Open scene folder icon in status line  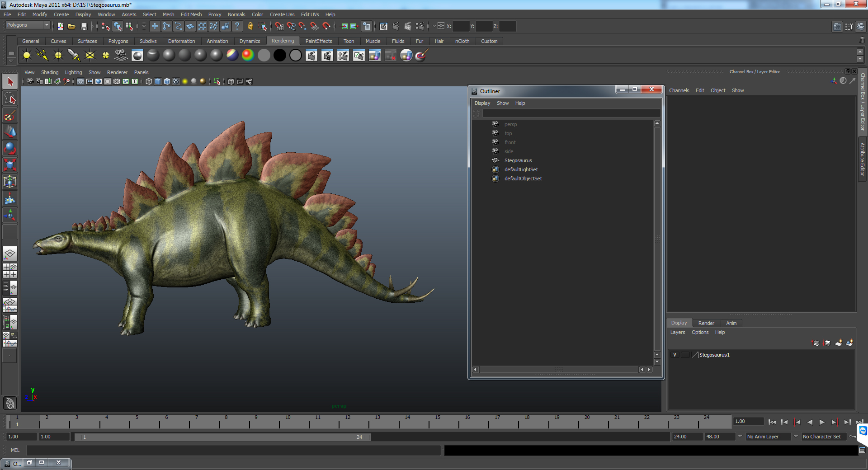pyautogui.click(x=71, y=26)
